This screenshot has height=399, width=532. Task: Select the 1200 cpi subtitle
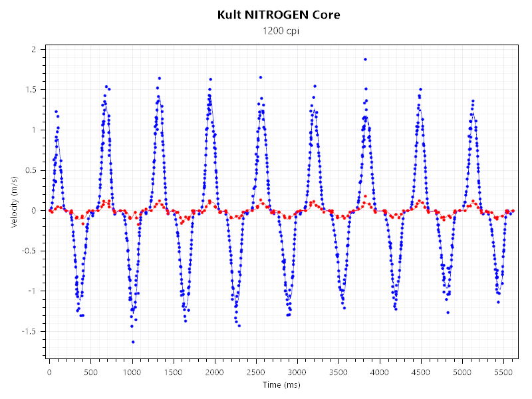279,31
